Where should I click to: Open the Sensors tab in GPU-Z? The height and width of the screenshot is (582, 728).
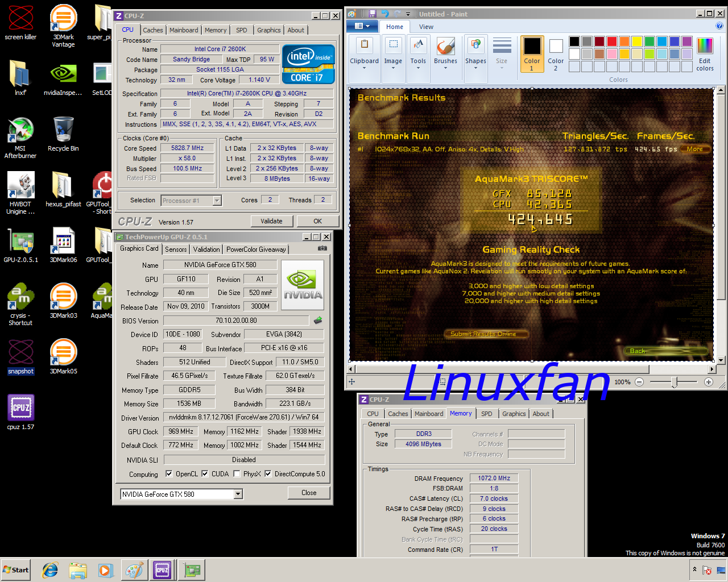tap(176, 249)
